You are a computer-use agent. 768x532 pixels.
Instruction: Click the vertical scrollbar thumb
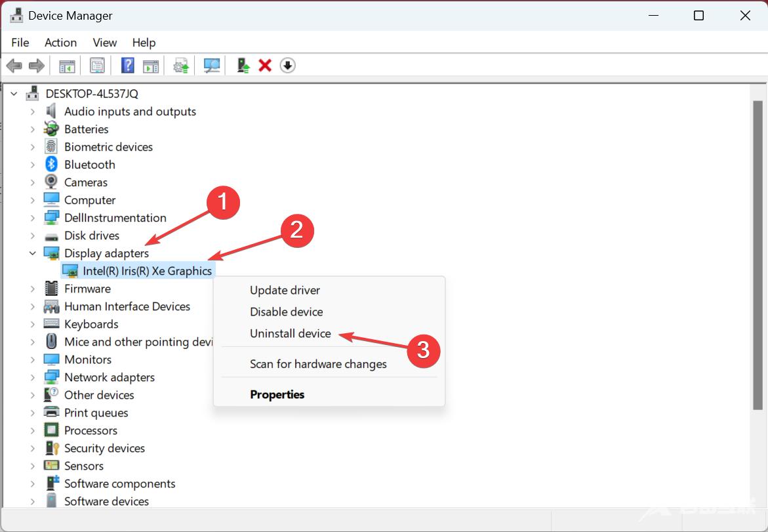[x=758, y=255]
